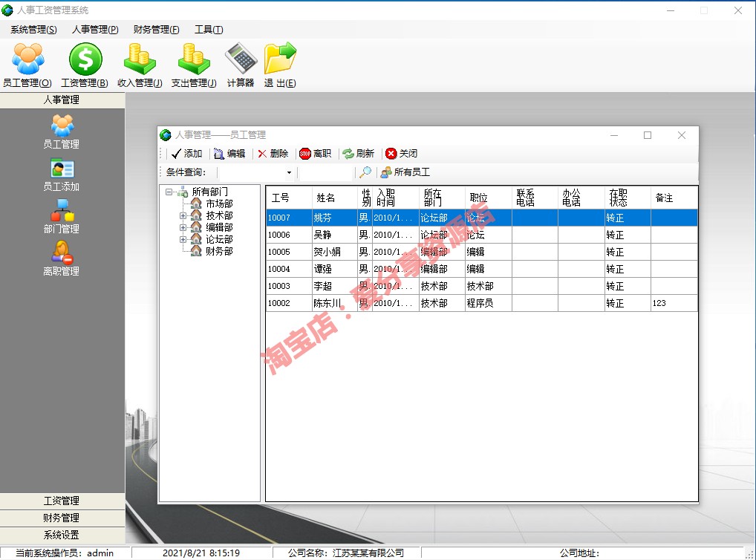Open 员工添加 in left sidebar
The image size is (756, 560).
[x=62, y=175]
